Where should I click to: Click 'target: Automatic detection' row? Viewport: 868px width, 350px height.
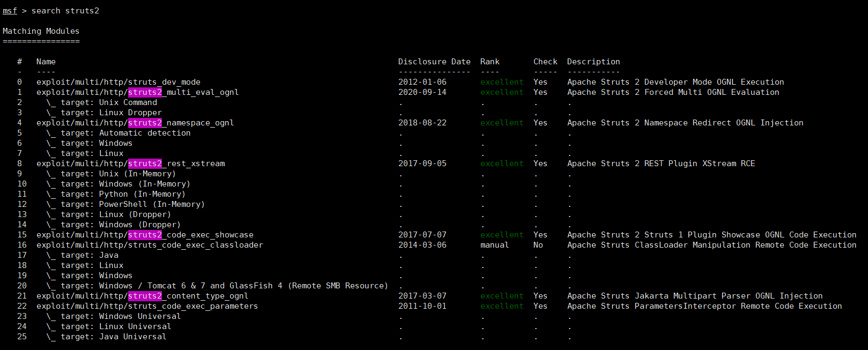[118, 133]
